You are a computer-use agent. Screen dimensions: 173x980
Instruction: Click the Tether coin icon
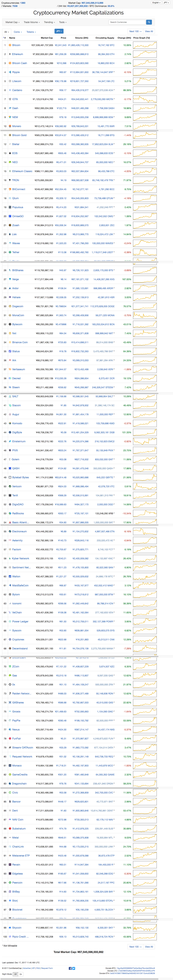tap(10, 252)
